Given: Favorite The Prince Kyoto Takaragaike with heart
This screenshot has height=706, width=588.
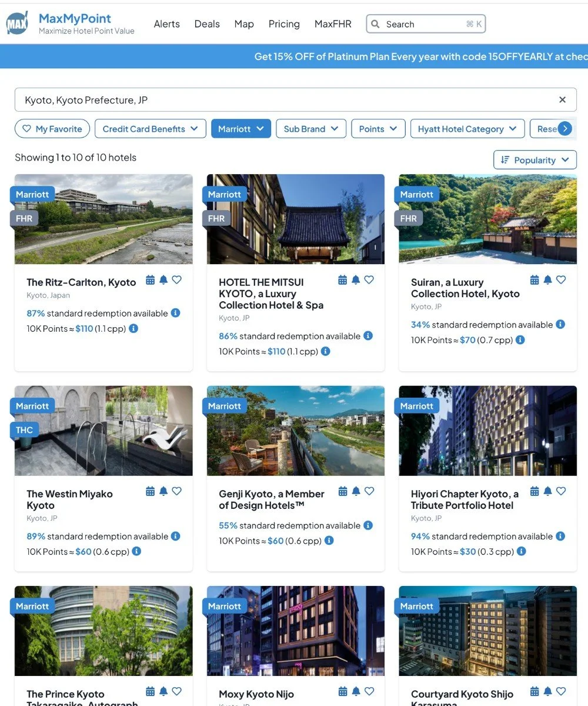Looking at the screenshot, I should point(176,691).
